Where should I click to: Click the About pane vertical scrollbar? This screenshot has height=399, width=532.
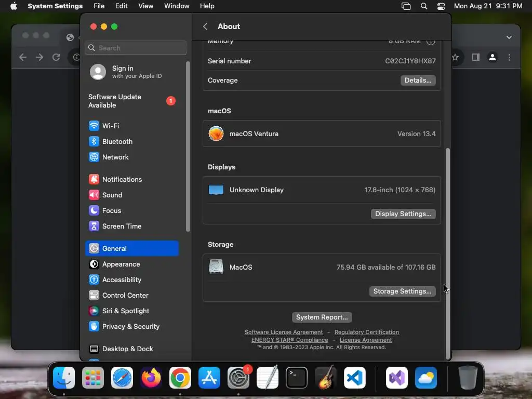pyautogui.click(x=447, y=253)
